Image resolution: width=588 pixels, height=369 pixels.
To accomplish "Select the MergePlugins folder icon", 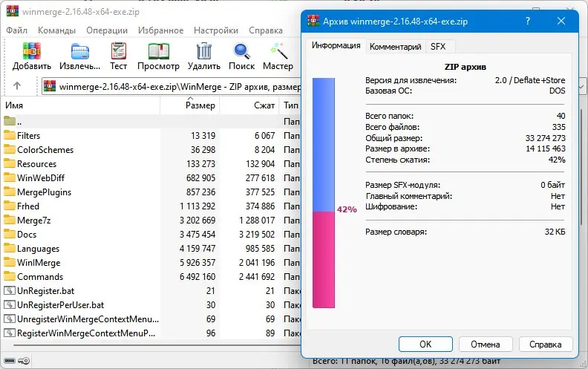I will coord(10,192).
